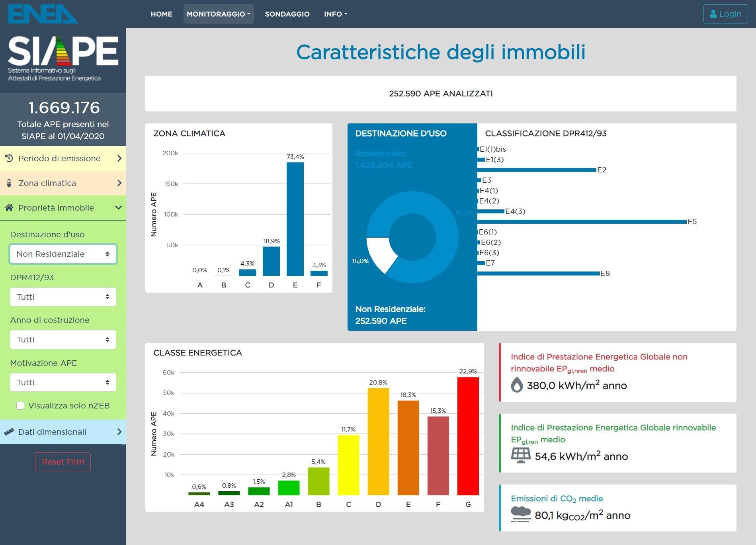Click the 'Emissioni di CO2 medie' heading
The width and height of the screenshot is (756, 545).
tap(557, 499)
